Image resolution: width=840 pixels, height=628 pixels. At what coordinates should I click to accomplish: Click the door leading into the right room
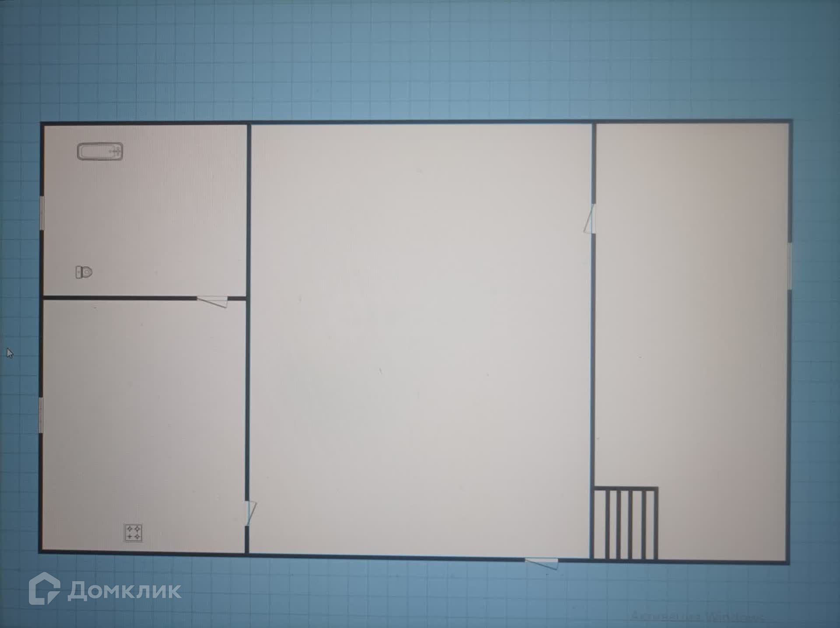pos(591,219)
